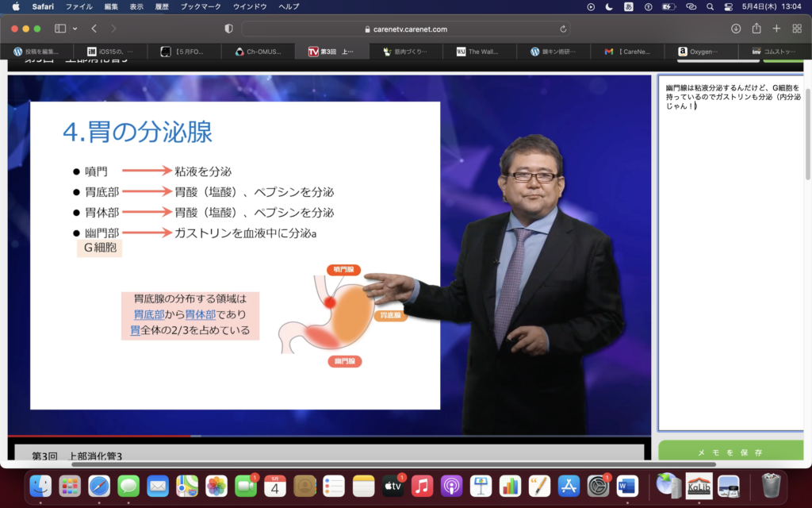Open the Japanese input source menu
This screenshot has width=812, height=508.
[629, 6]
